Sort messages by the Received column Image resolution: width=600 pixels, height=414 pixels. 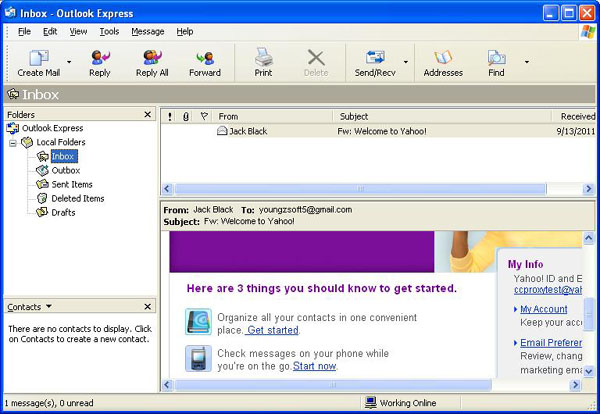tap(574, 116)
